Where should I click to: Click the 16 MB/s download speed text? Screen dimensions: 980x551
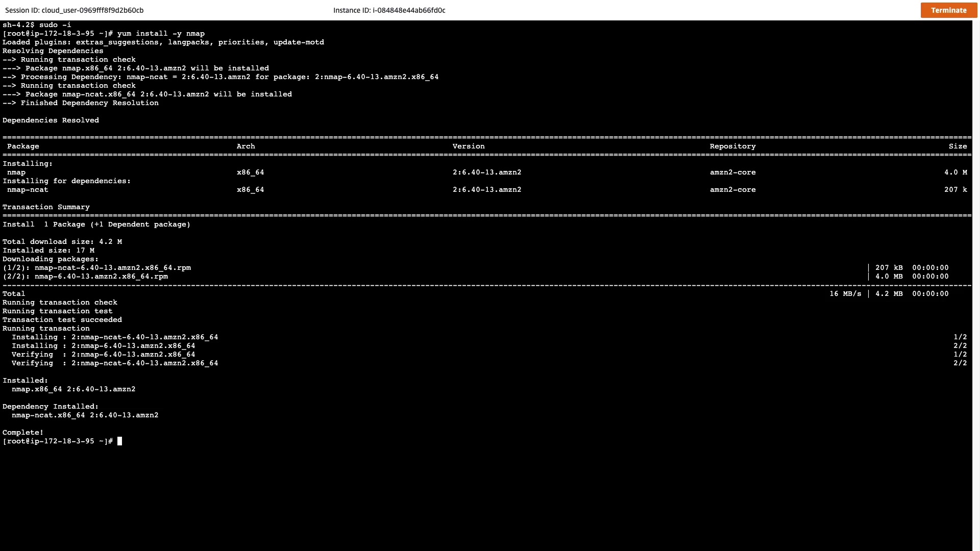point(845,294)
